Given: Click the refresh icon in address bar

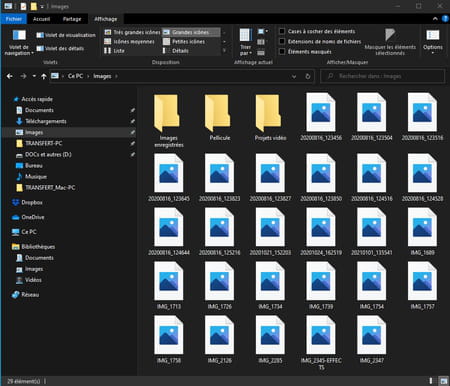Looking at the screenshot, I should coord(308,76).
